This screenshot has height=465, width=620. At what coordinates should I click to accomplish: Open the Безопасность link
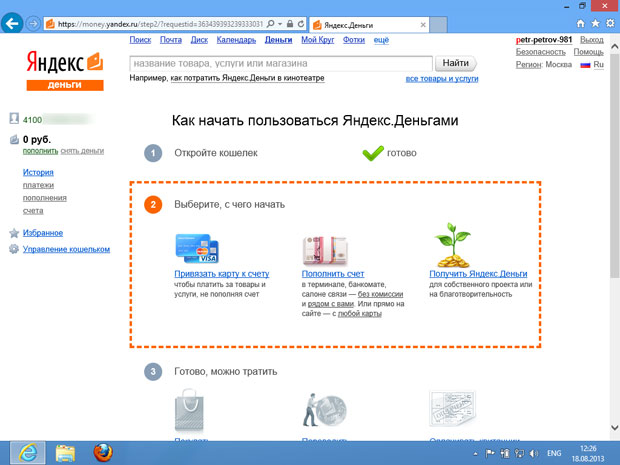541,52
